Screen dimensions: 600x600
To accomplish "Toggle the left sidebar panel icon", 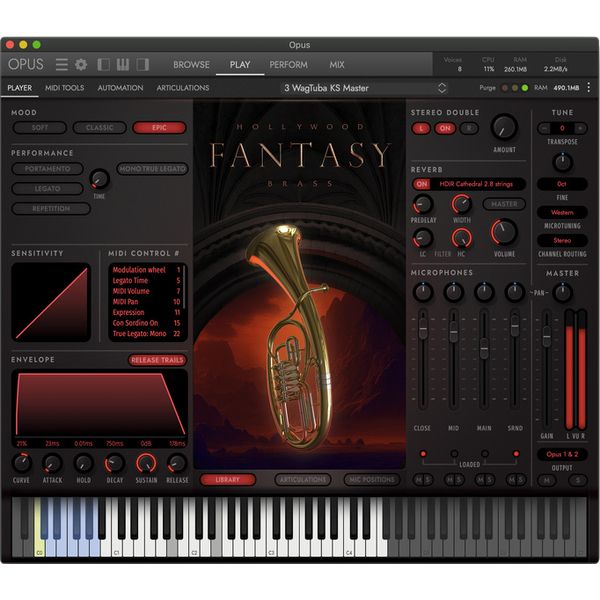I will pyautogui.click(x=103, y=64).
